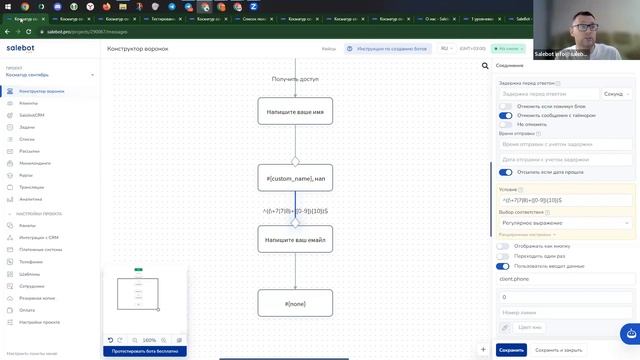Open the Windows Start menu

[x=8, y=7]
